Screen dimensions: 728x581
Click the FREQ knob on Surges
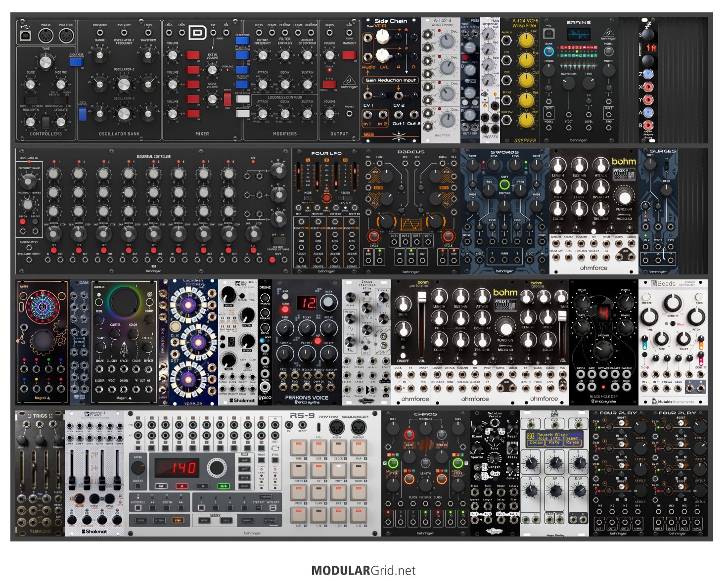(650, 166)
